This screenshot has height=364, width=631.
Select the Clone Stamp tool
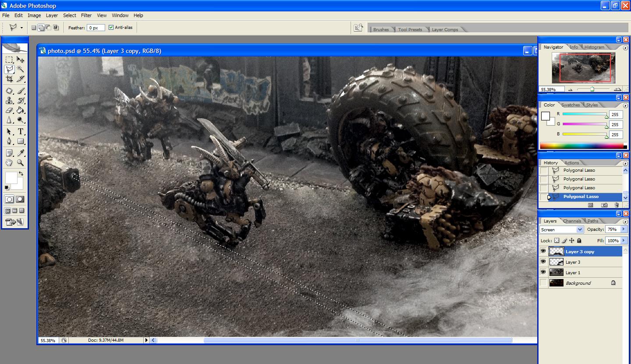click(9, 101)
